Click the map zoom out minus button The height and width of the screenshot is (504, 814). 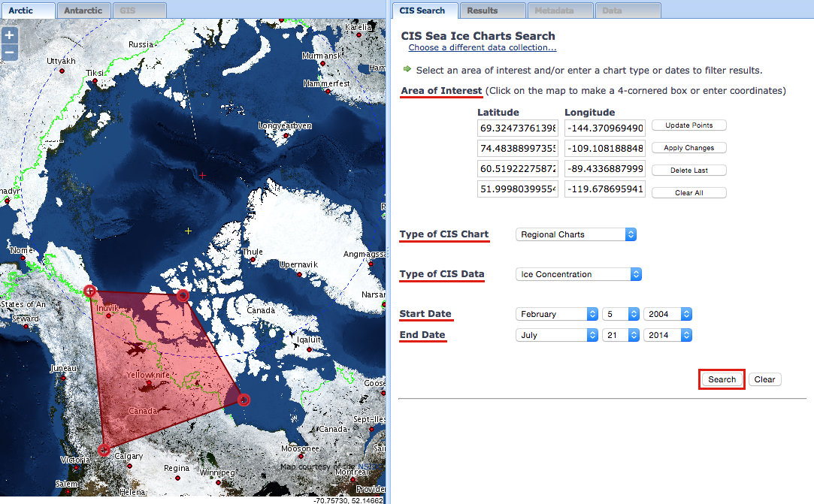(x=10, y=53)
